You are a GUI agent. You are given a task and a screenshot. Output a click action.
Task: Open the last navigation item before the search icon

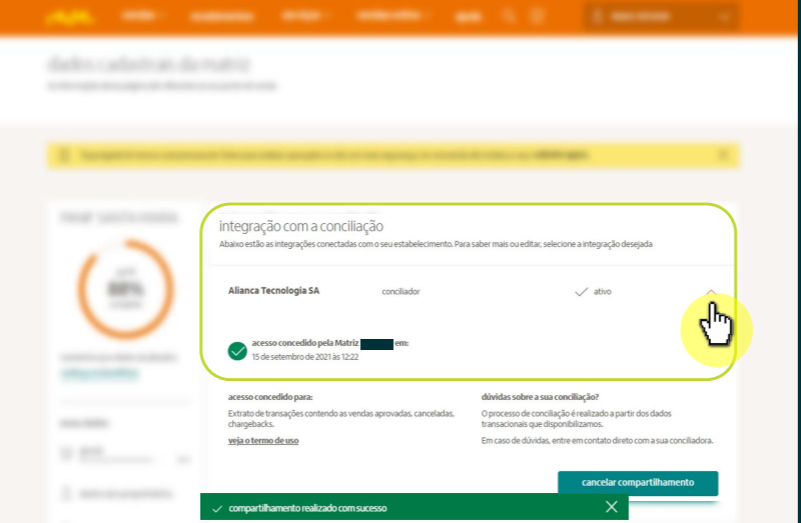(467, 17)
